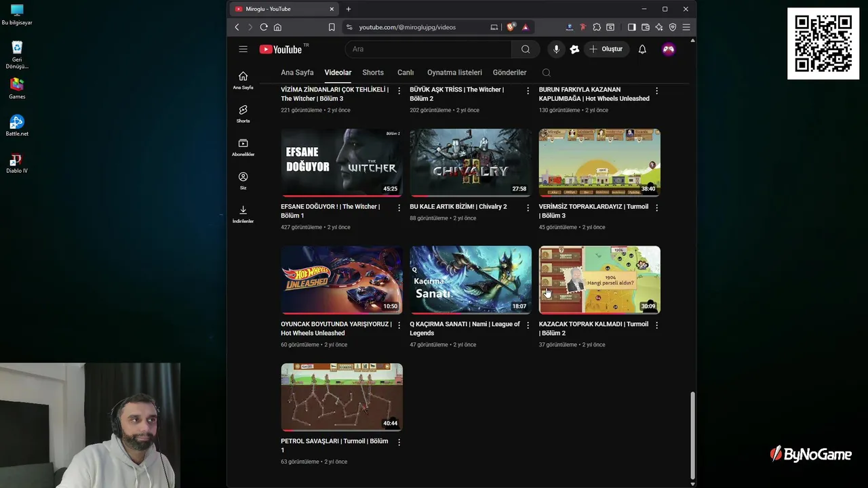Play the Hot Wheels Unleashed thumbnail
868x488 pixels.
(x=342, y=280)
